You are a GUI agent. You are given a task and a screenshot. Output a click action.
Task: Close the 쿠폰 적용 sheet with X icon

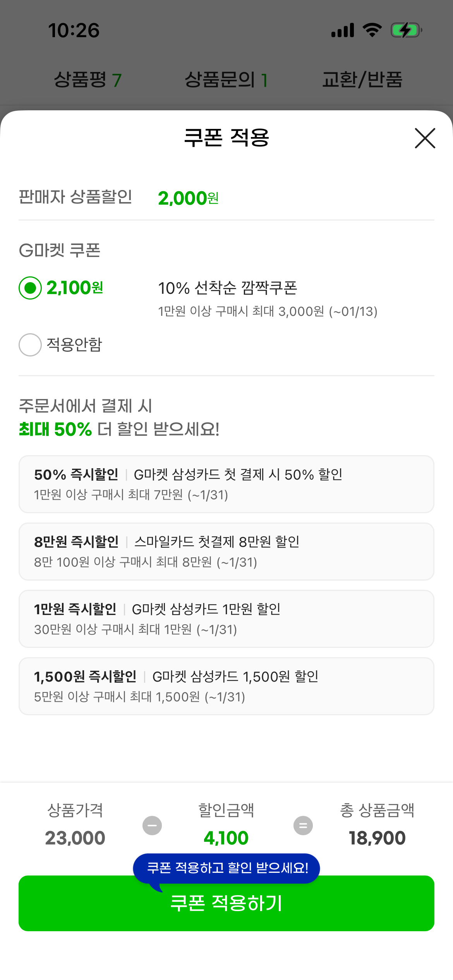point(425,138)
